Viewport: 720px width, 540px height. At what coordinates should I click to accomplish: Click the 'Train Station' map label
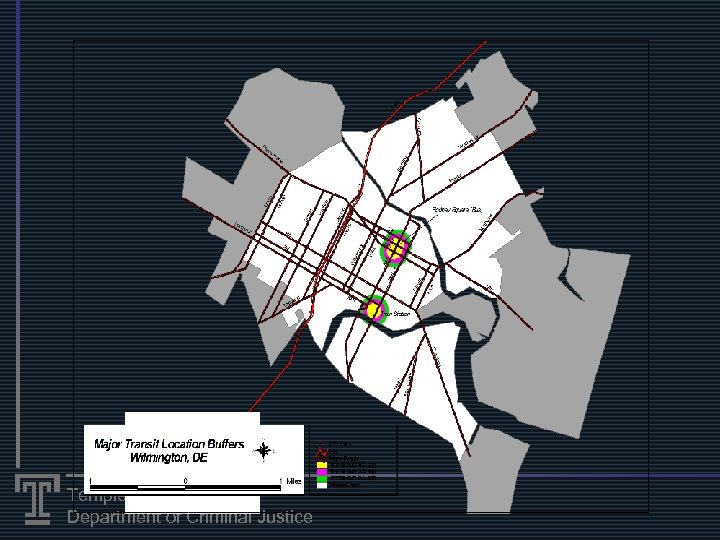[x=396, y=314]
